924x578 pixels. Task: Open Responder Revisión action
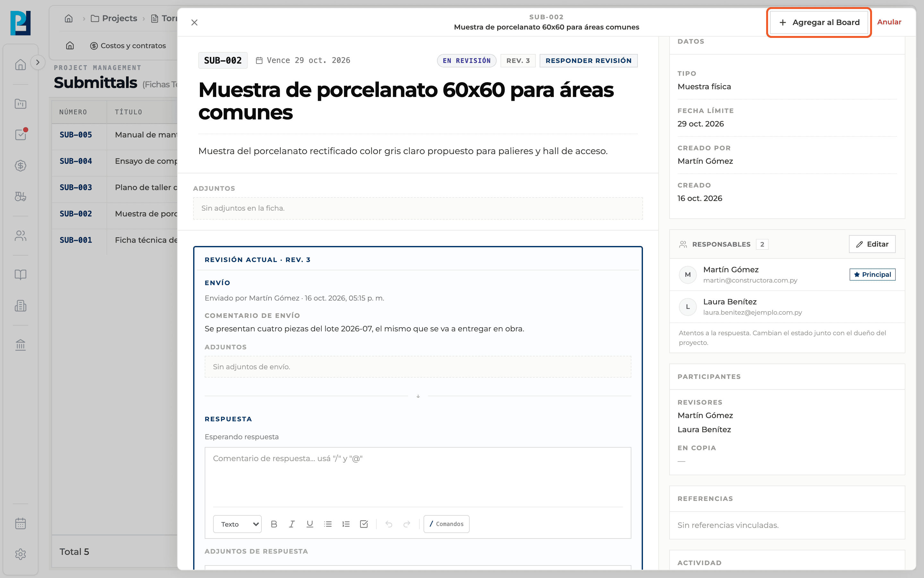(x=588, y=60)
